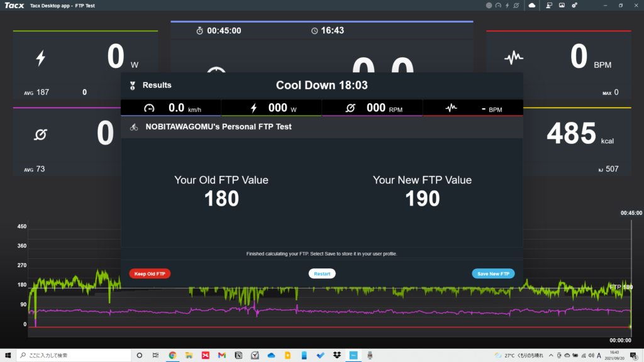Click the Save New FTP button
Viewport: 644px width, 362px height.
[493, 273]
